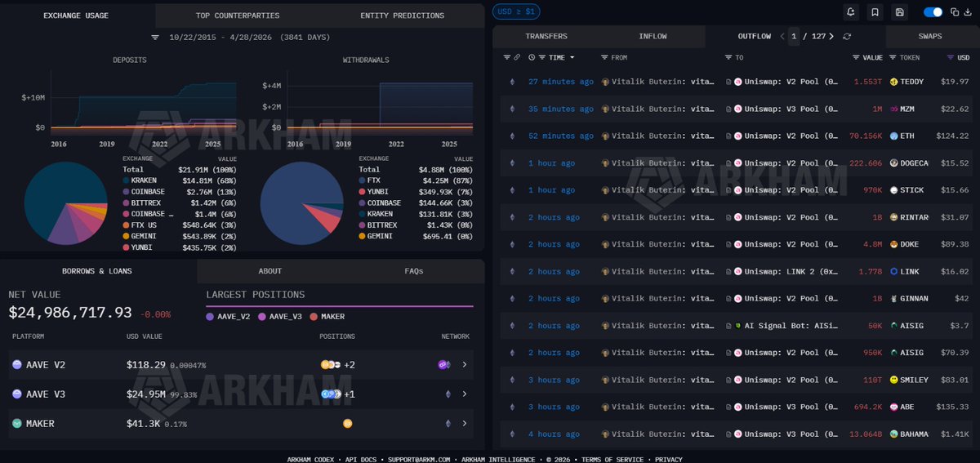Click the page number input showing 1
This screenshot has width=980, height=463.
point(794,36)
